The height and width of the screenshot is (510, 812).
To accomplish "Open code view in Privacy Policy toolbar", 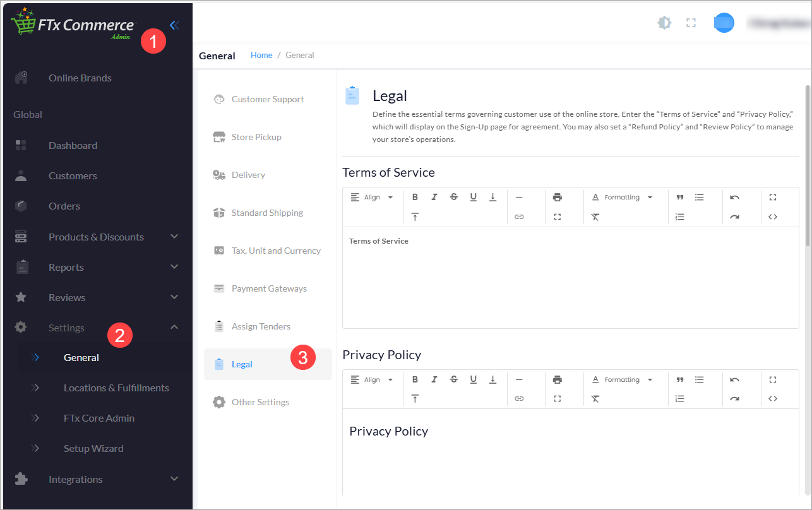I will click(773, 399).
